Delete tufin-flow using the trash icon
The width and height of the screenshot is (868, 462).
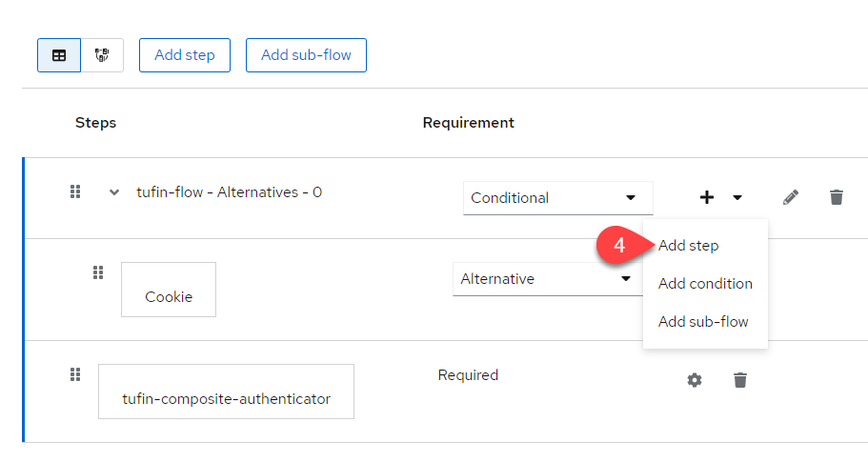(x=837, y=197)
